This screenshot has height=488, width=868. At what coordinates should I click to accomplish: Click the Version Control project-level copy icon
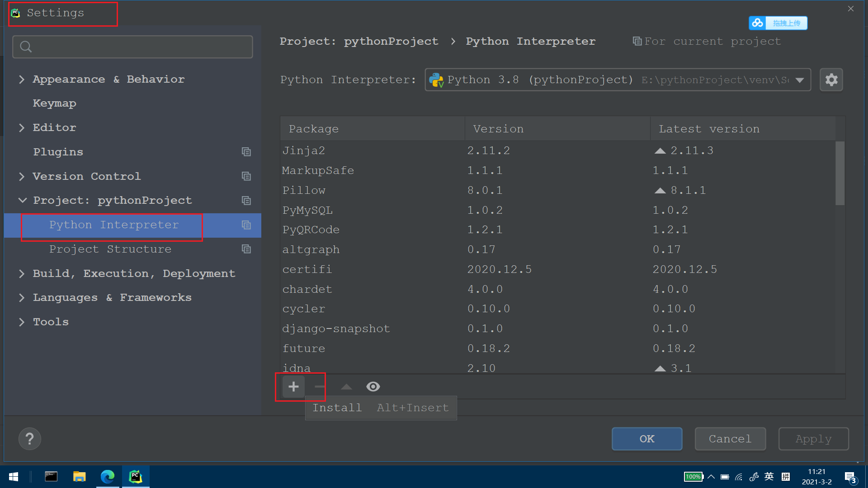246,176
